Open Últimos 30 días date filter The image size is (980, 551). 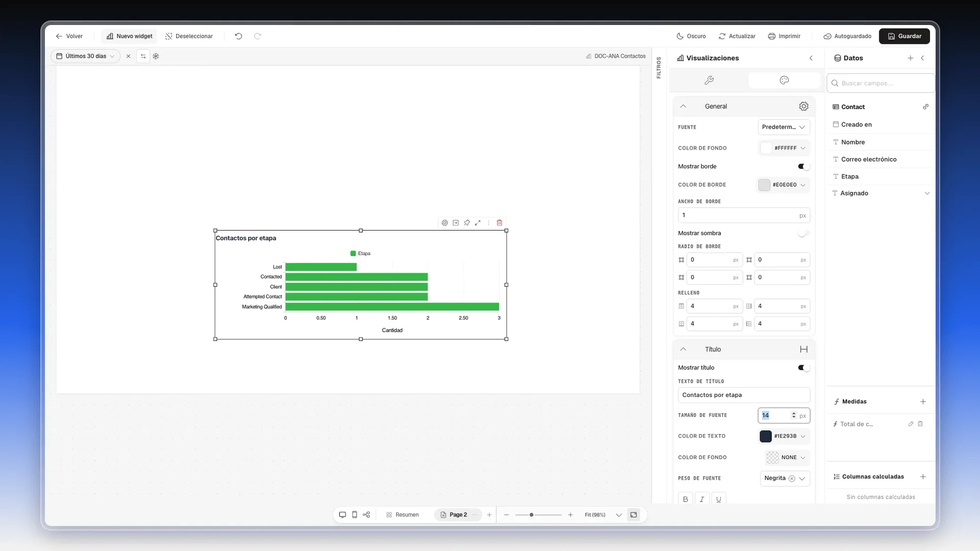(86, 56)
